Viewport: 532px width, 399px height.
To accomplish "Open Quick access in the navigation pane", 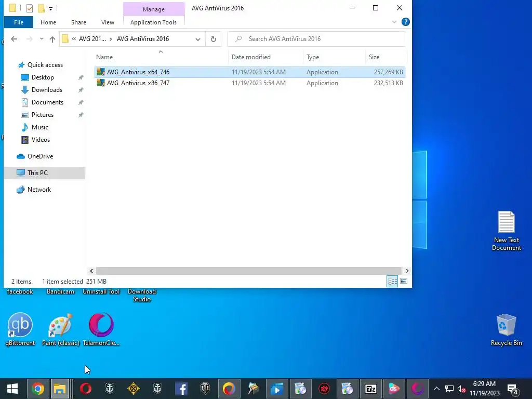I will click(45, 65).
